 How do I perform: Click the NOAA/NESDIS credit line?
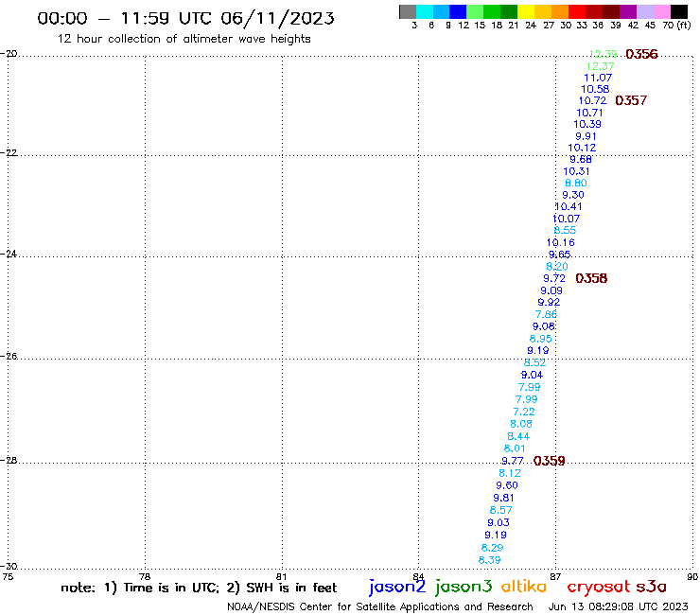pyautogui.click(x=380, y=607)
